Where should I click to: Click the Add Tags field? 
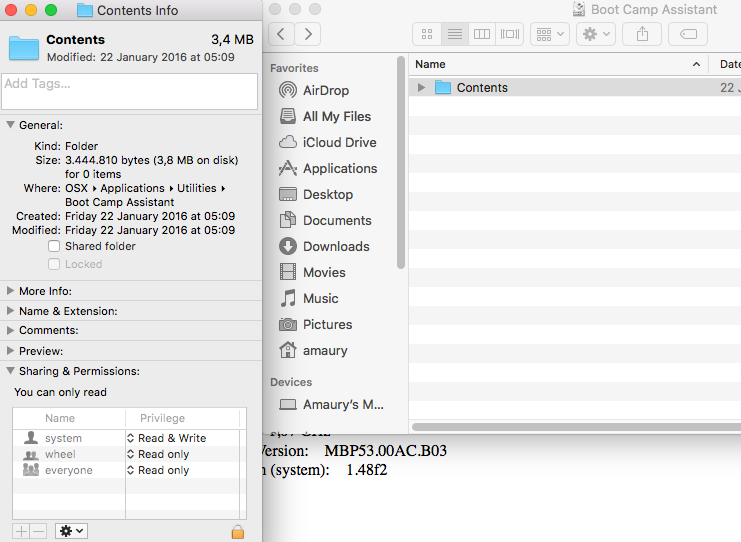(129, 91)
